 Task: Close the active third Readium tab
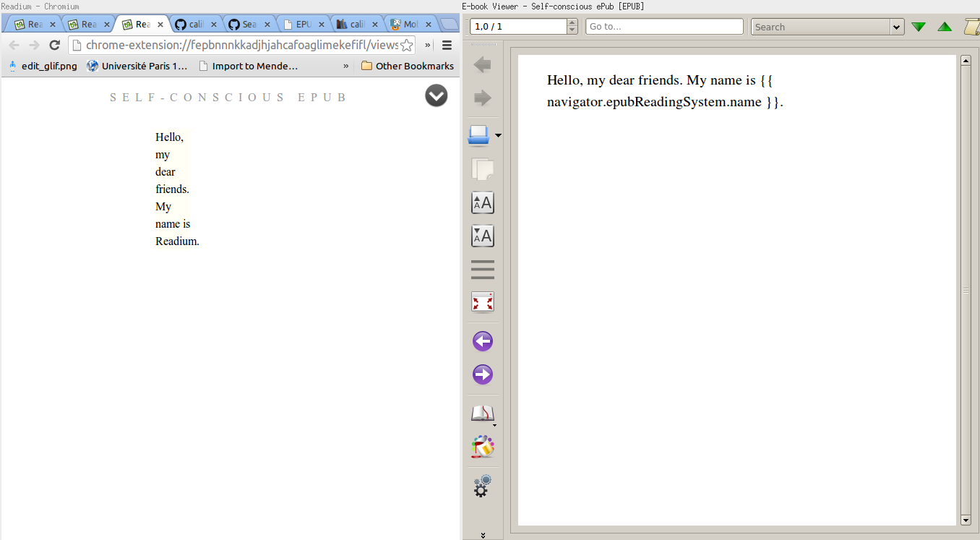tap(159, 24)
